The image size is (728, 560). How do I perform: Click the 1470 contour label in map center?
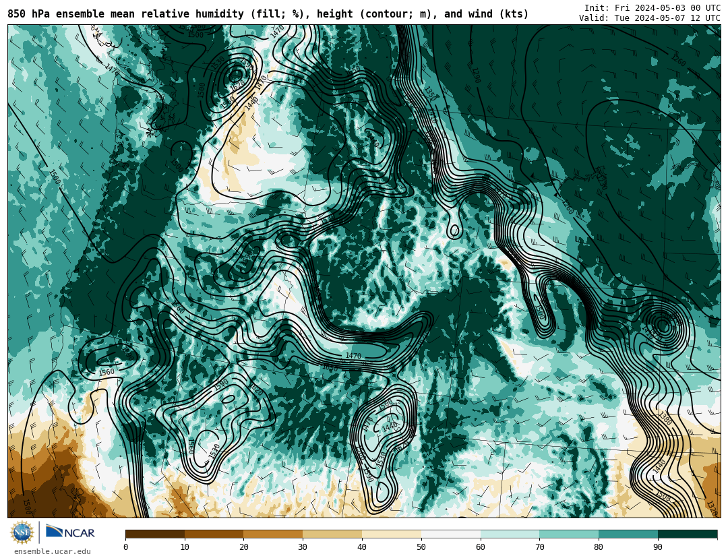(353, 356)
